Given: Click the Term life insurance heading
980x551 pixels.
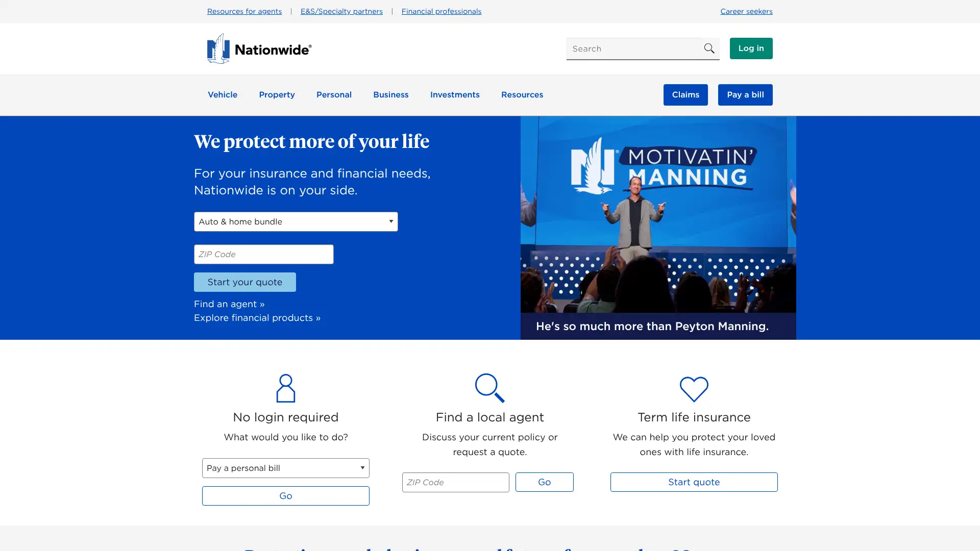Looking at the screenshot, I should click(694, 417).
